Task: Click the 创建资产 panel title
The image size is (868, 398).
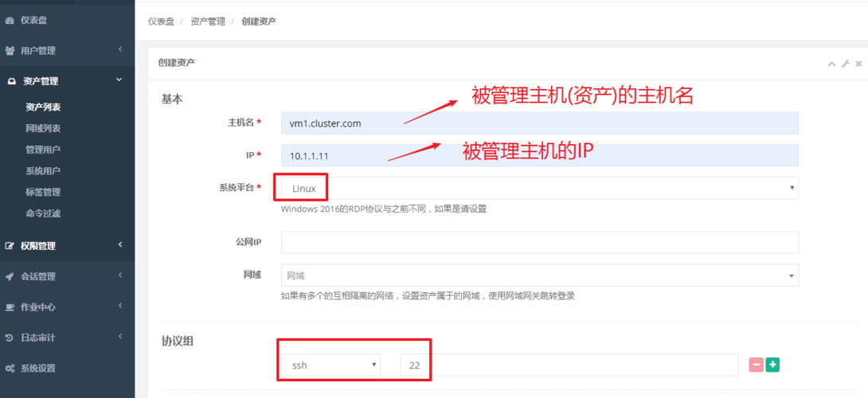Action: coord(177,63)
